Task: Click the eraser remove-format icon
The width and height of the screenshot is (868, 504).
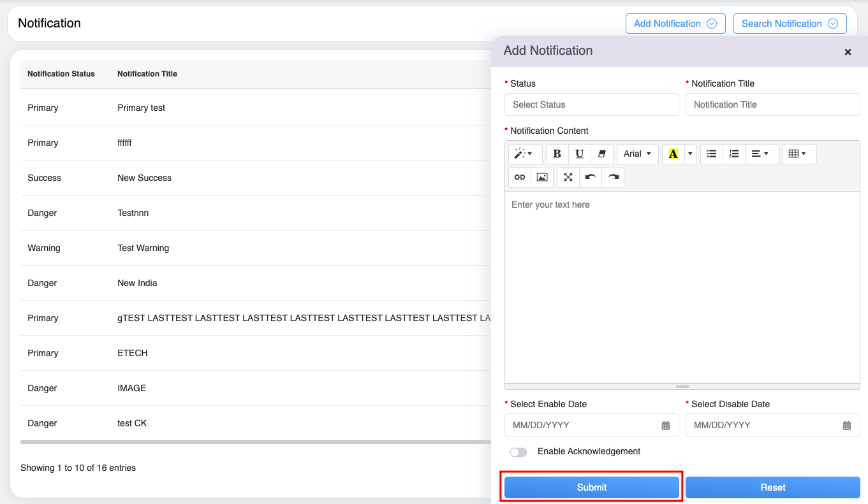Action: [x=601, y=154]
